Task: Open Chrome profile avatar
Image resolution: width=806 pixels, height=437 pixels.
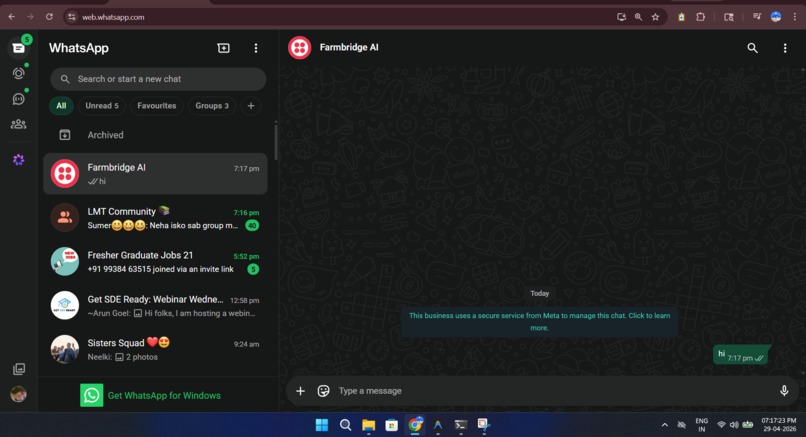Action: click(x=776, y=17)
